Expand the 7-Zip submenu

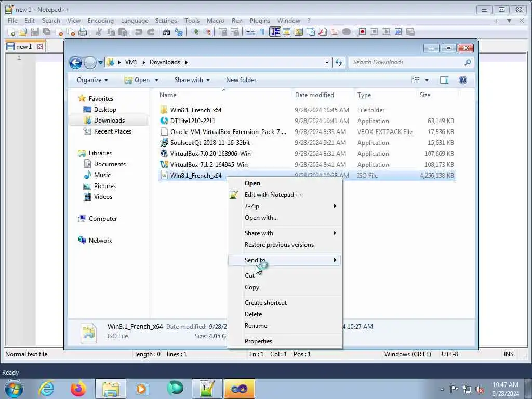(x=284, y=206)
